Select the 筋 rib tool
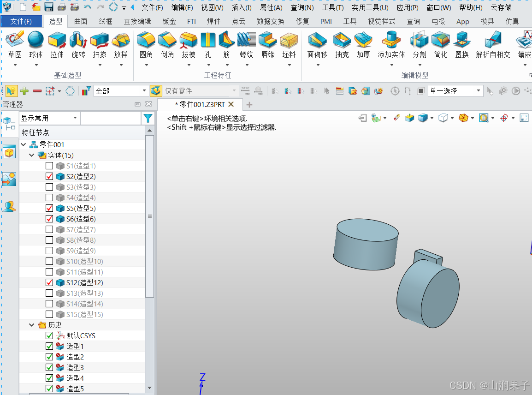 point(227,45)
